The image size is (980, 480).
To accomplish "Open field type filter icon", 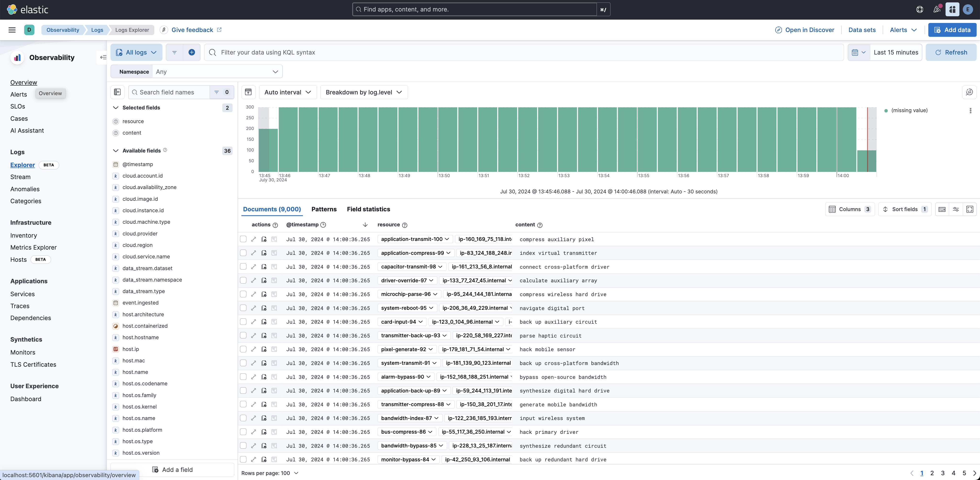I will [221, 92].
